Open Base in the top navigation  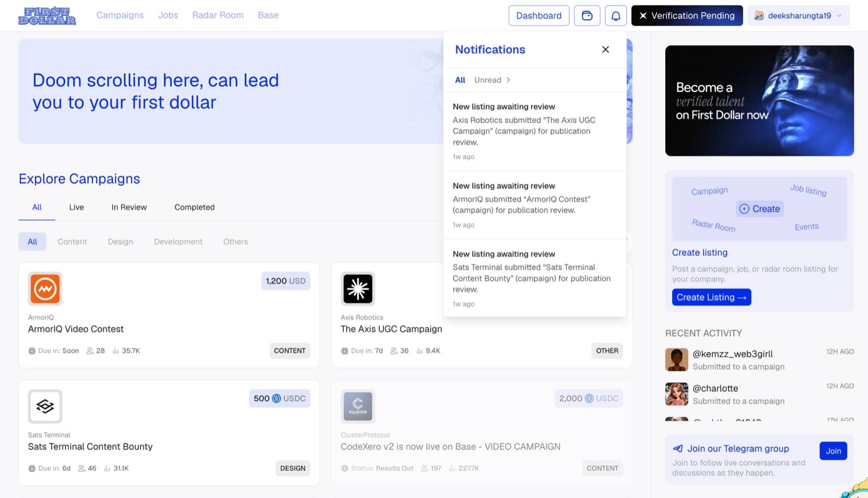click(268, 15)
